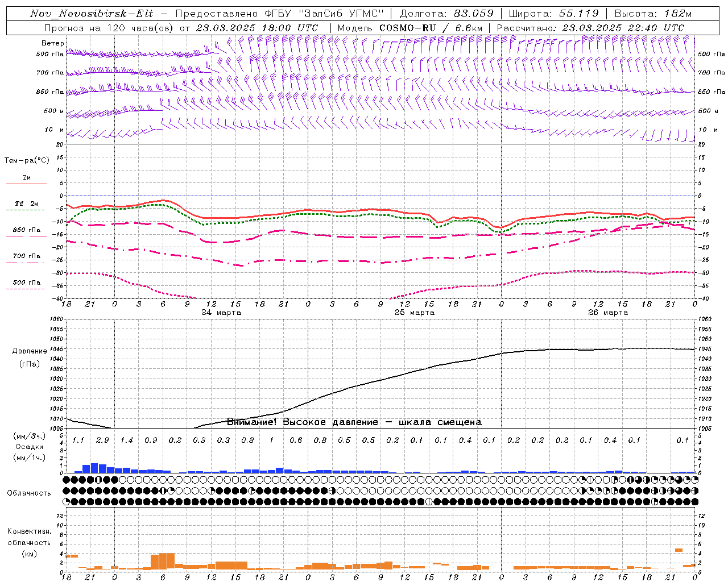Click the Облачность cloud cover label
Viewport: 728px width, 582px height.
coord(29,493)
